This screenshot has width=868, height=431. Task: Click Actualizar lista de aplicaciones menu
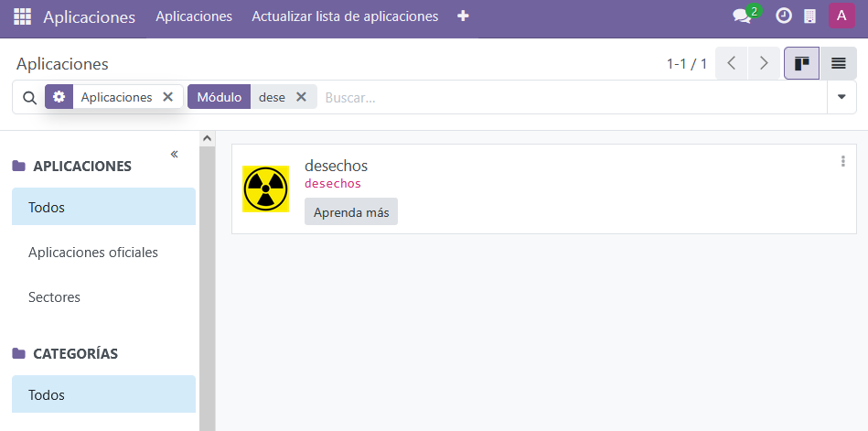point(345,16)
